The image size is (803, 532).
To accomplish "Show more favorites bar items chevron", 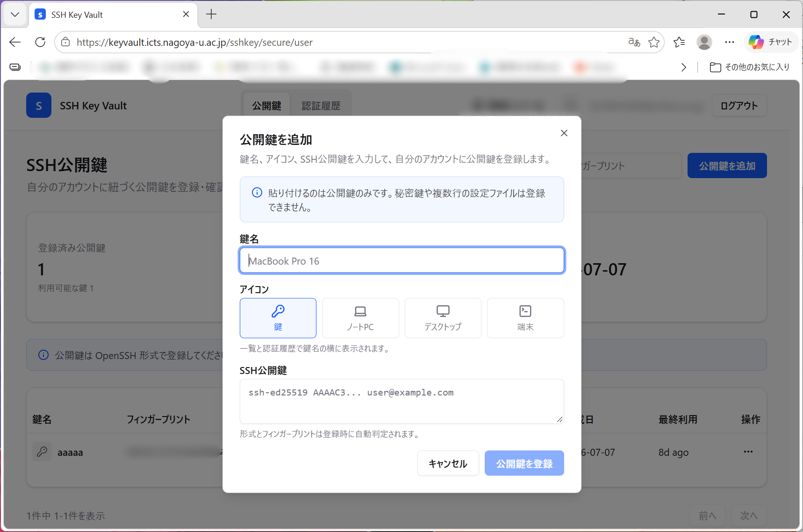I will [684, 67].
